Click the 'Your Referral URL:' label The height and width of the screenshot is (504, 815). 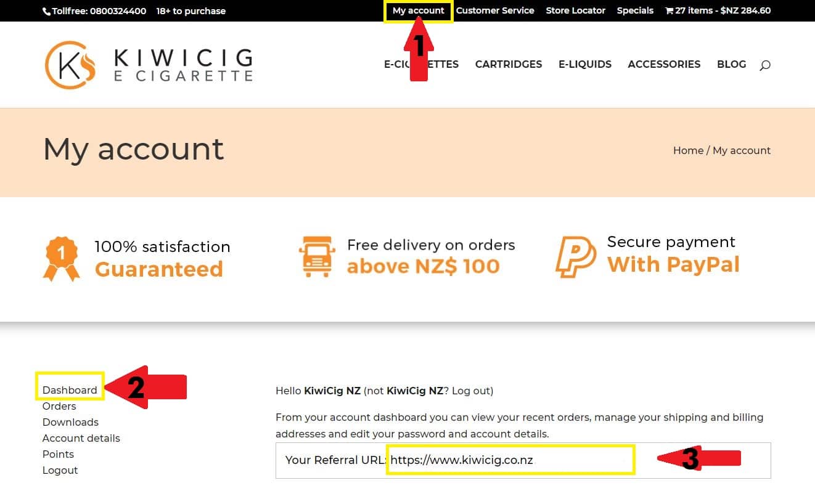(337, 460)
